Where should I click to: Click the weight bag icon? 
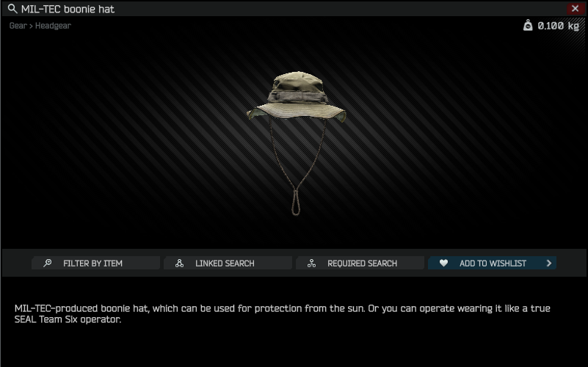tap(528, 26)
